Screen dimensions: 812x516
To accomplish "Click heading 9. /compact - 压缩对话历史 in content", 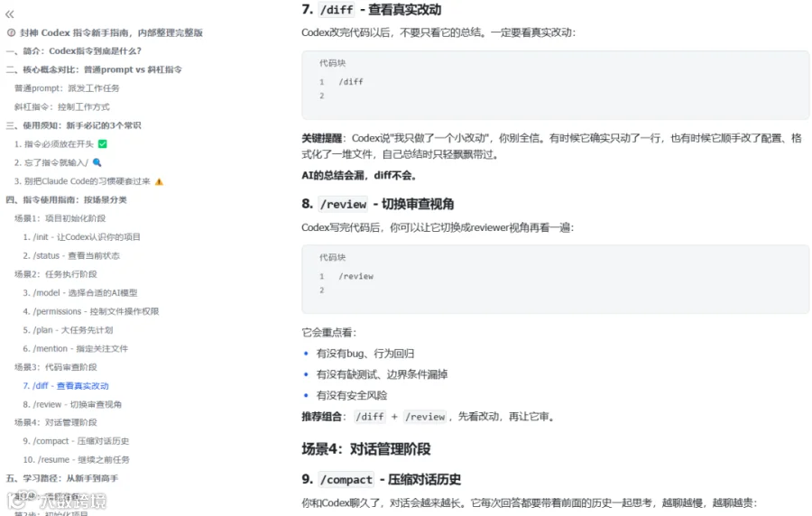I will click(x=381, y=479).
